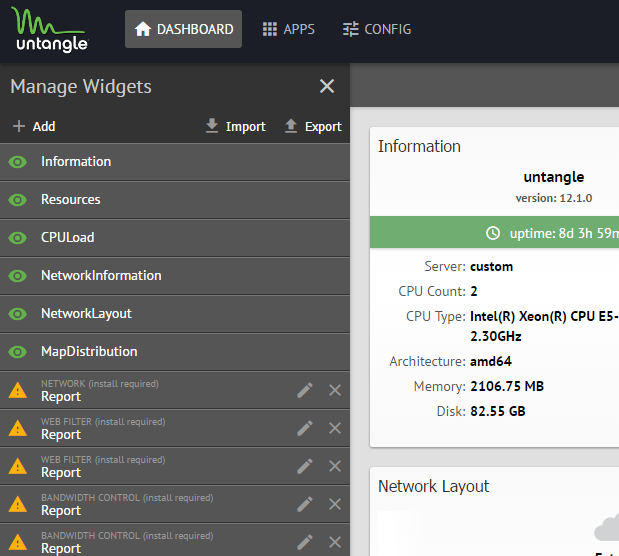This screenshot has height=556, width=619.
Task: Click the Memory value 2106.75 MB
Action: tap(507, 386)
